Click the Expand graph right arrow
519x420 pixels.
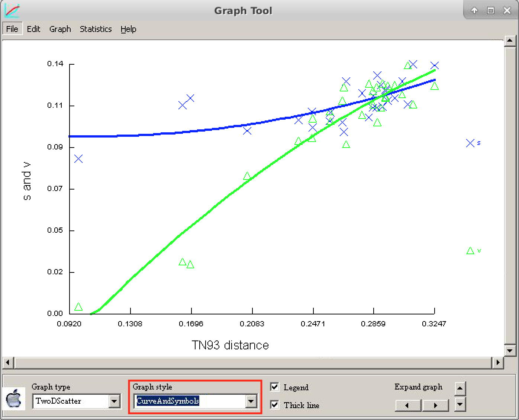click(x=435, y=406)
